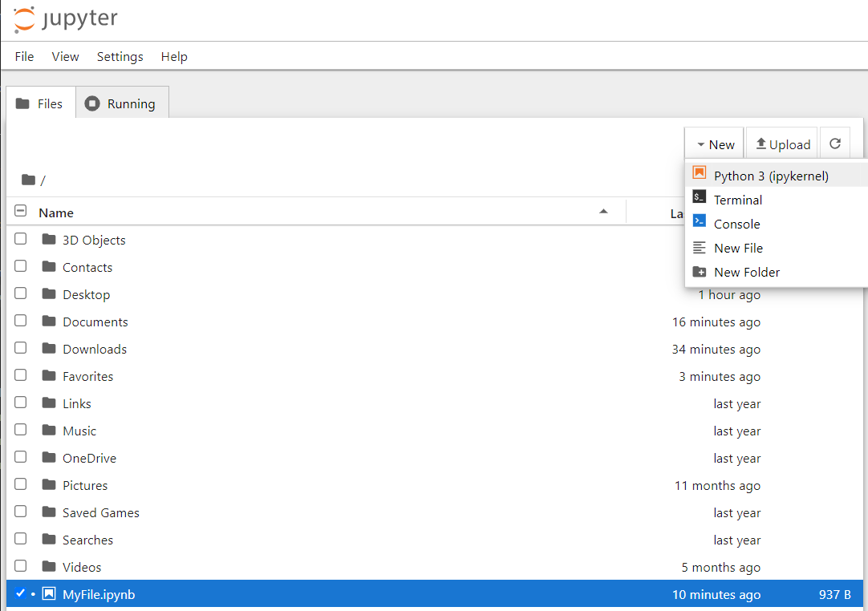The image size is (868, 611).
Task: Select Python 3 (ipykernel) from New menu
Action: pyautogui.click(x=776, y=176)
